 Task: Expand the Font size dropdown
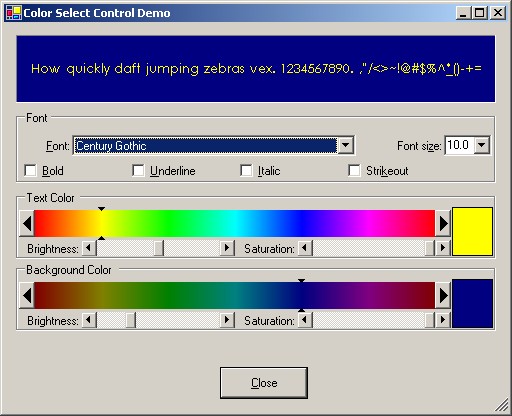[482, 145]
